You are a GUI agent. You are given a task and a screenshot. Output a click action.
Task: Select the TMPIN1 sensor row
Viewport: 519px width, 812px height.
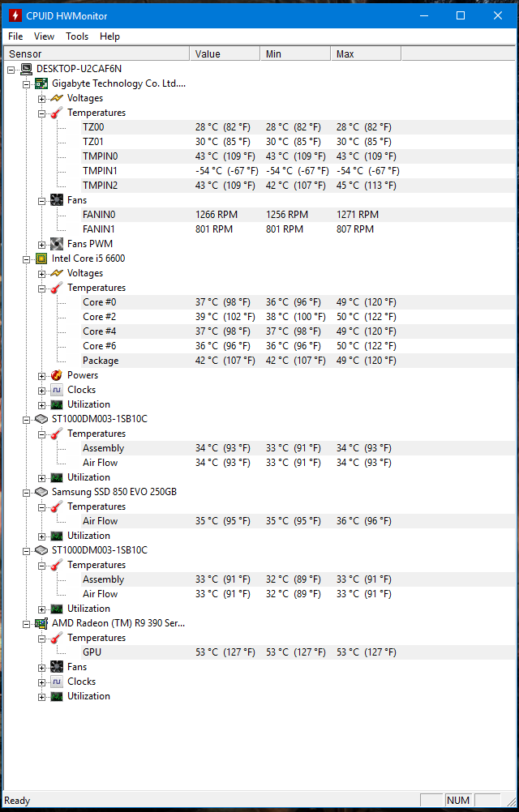[298, 171]
